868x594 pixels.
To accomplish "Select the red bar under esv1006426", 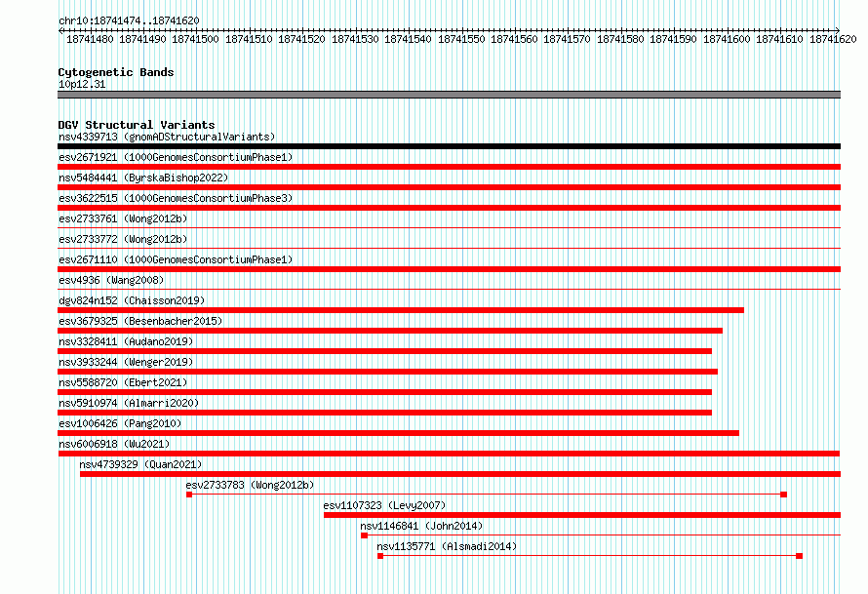I will click(x=399, y=433).
